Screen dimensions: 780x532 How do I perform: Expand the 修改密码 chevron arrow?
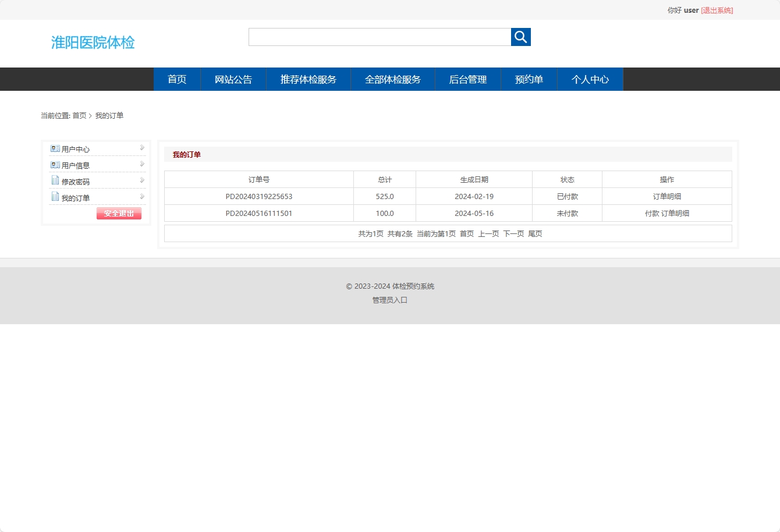(141, 180)
